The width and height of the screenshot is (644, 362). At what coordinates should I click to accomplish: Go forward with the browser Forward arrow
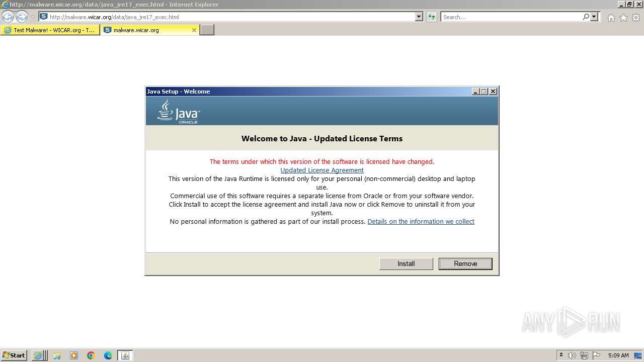[x=22, y=17]
